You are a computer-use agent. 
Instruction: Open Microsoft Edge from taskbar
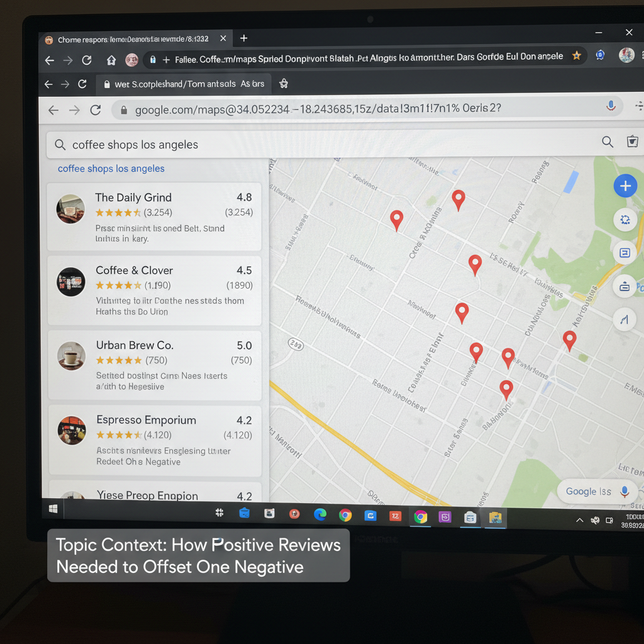[320, 514]
